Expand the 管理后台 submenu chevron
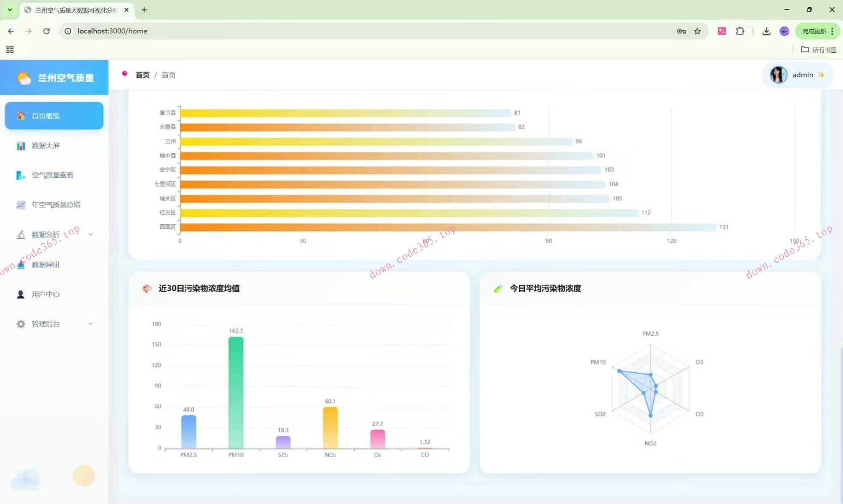843x504 pixels. pos(90,324)
